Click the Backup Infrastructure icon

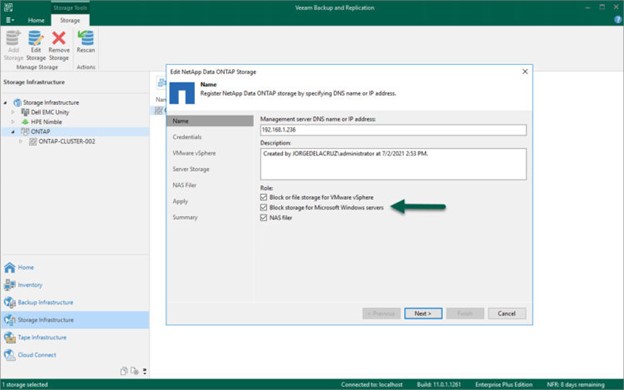pos(10,302)
